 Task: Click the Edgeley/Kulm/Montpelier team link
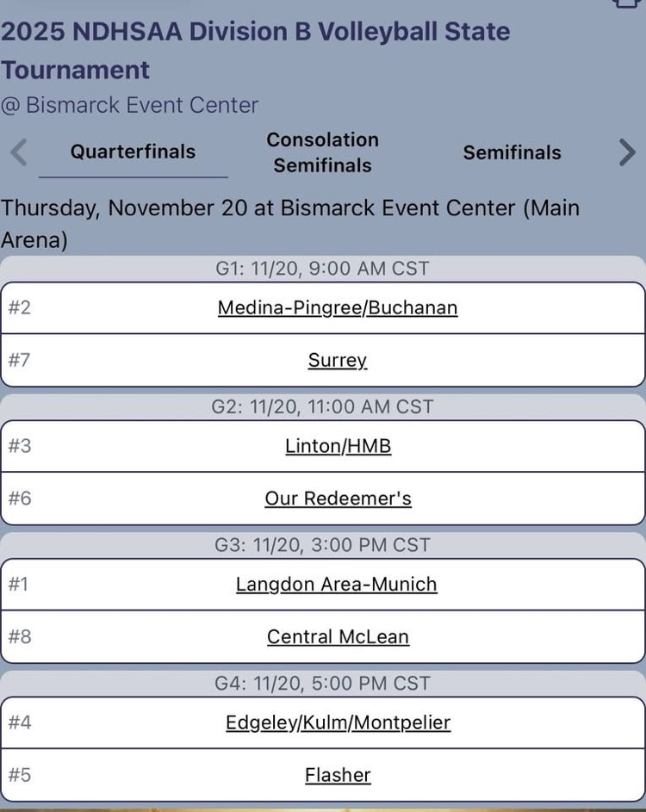tap(338, 722)
